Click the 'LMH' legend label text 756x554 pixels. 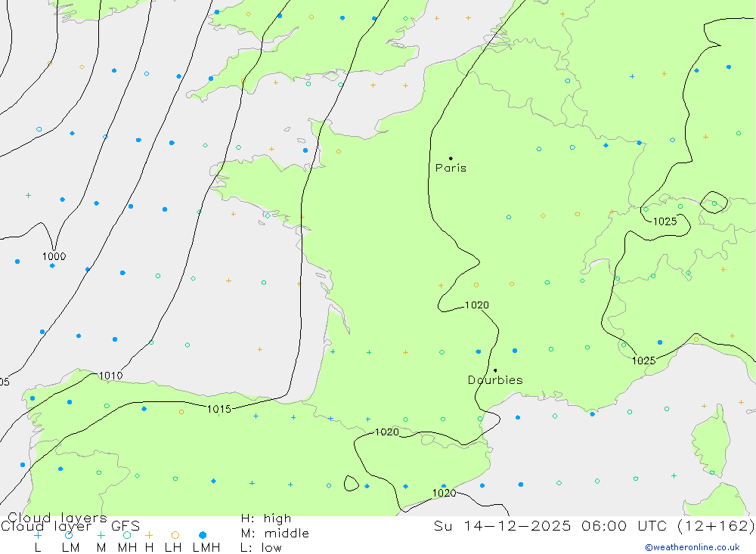206,548
